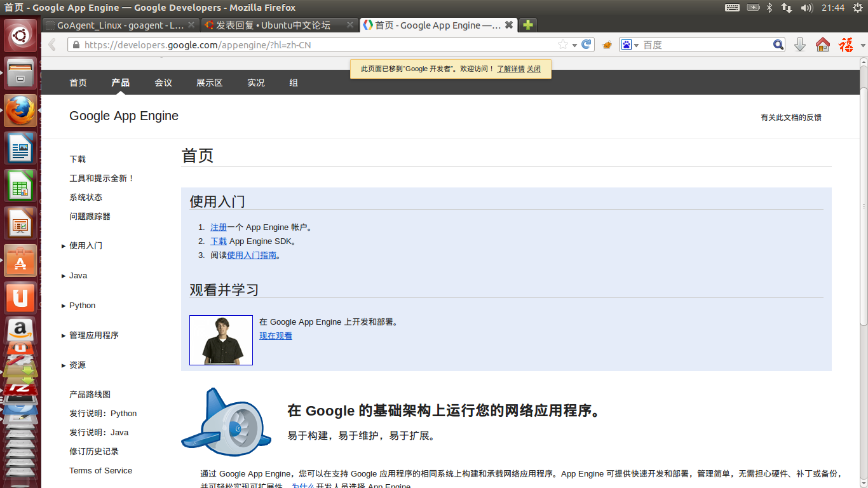Click the padlock site identity icon
The width and height of the screenshot is (868, 488).
point(76,45)
